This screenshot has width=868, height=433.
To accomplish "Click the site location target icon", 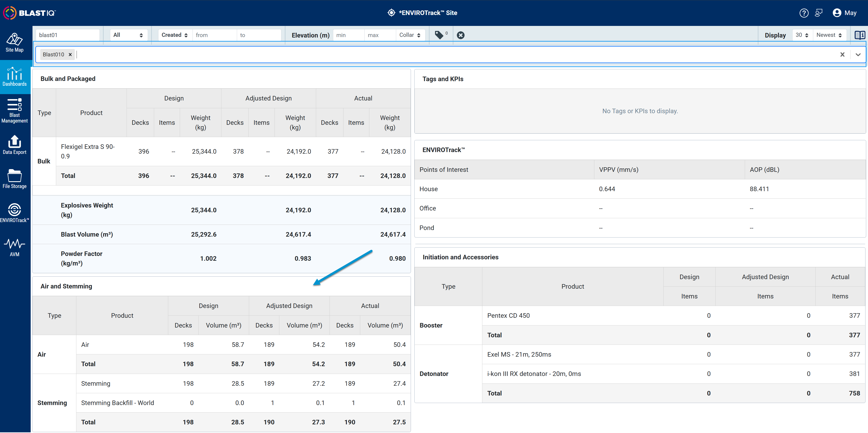I will [x=391, y=13].
